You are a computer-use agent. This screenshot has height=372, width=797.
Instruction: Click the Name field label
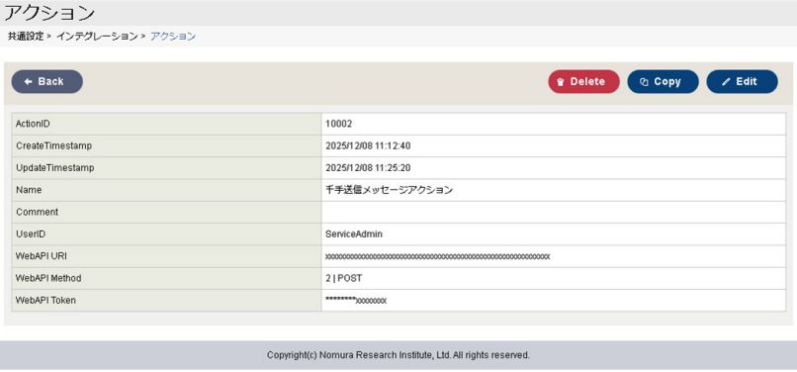(x=28, y=190)
